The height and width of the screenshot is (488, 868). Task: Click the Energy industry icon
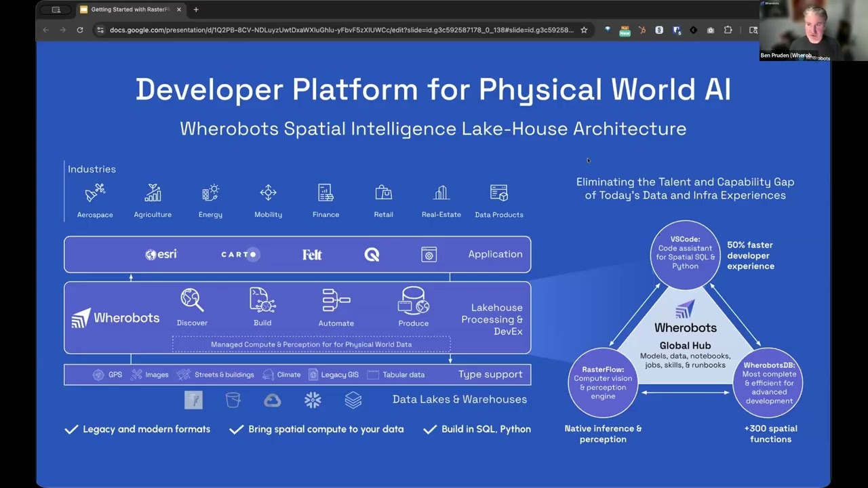coord(210,193)
